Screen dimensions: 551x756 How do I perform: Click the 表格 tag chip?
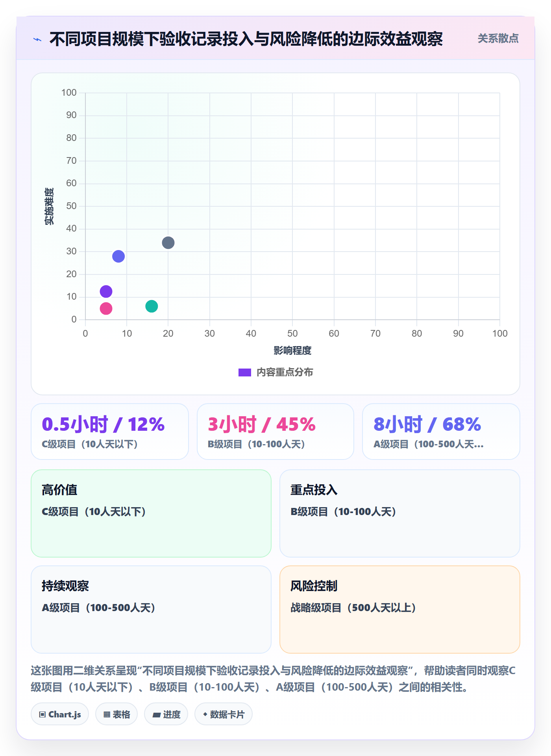tap(116, 714)
